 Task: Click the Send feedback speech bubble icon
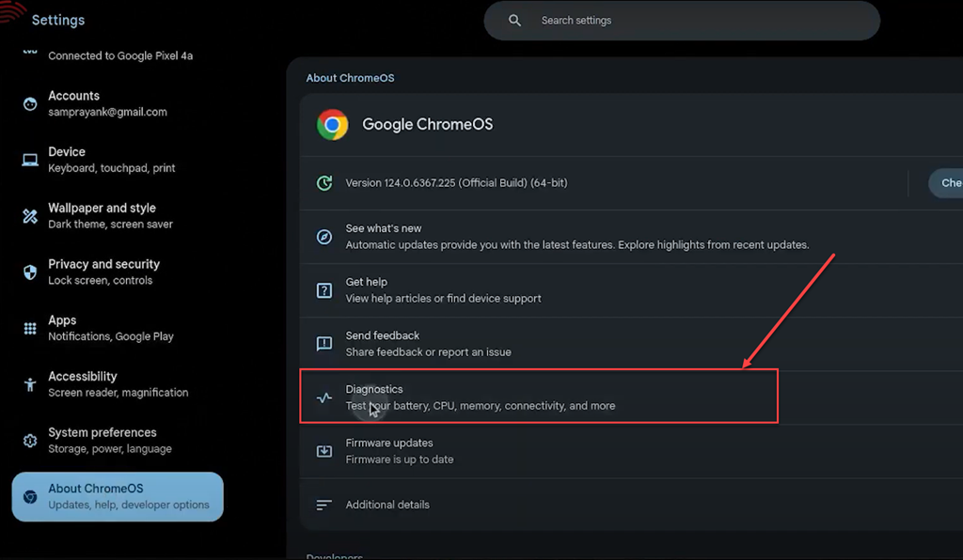point(324,344)
